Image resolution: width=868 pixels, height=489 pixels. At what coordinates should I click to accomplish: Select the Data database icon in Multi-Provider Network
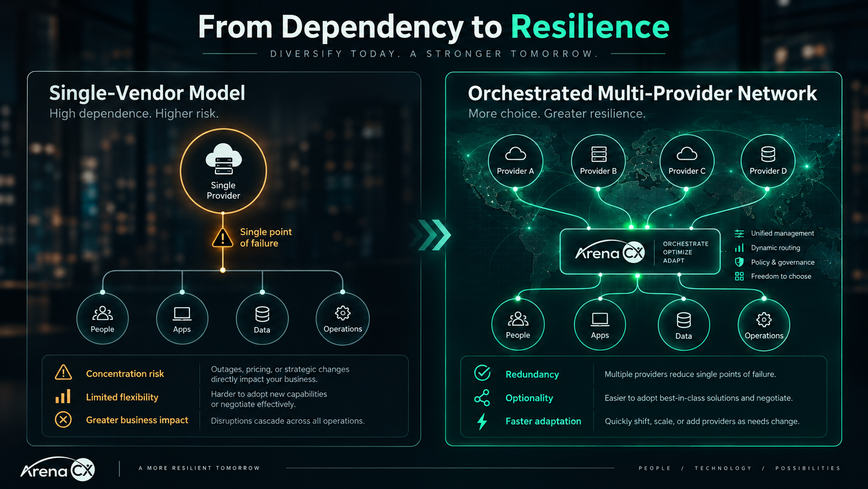click(684, 320)
